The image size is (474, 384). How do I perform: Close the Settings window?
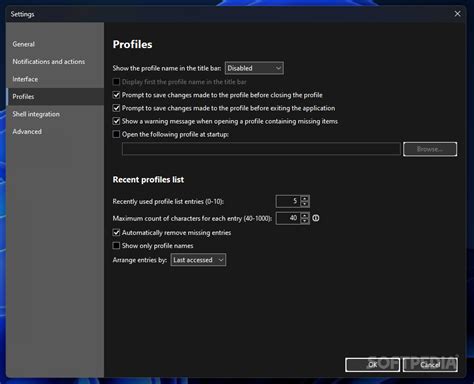pyautogui.click(x=457, y=14)
